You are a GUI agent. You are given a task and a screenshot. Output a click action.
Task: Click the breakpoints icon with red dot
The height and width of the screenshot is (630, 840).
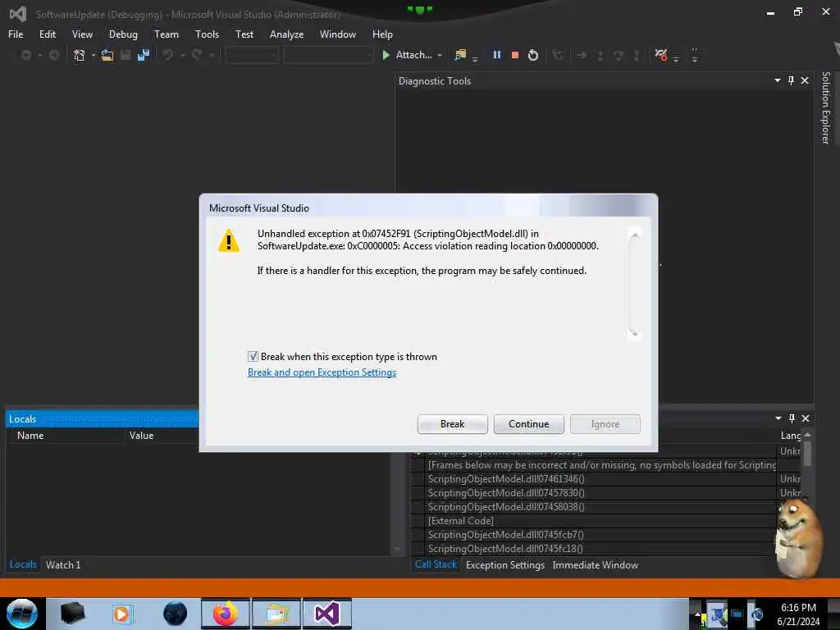pyautogui.click(x=661, y=55)
